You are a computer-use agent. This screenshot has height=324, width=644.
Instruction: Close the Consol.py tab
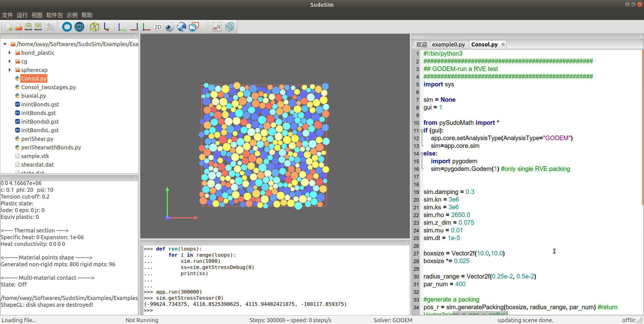(x=503, y=45)
